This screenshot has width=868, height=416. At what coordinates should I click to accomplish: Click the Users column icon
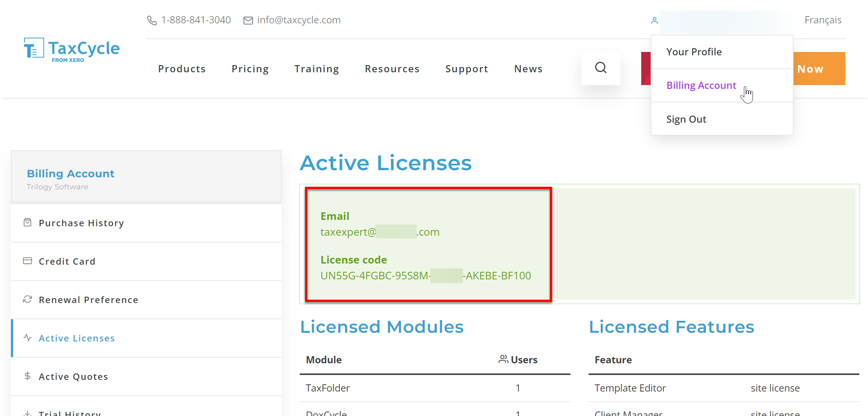(503, 359)
